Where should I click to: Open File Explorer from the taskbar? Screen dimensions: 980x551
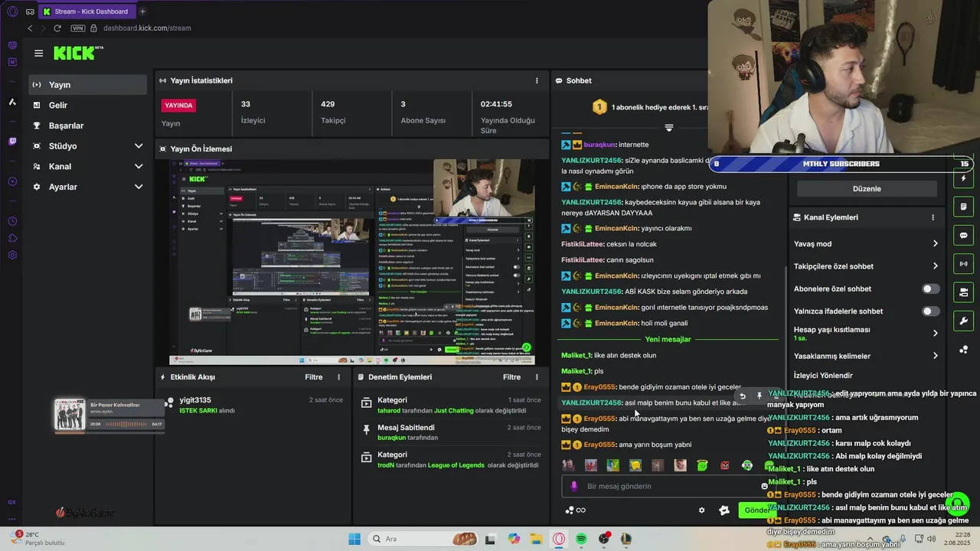[x=537, y=539]
